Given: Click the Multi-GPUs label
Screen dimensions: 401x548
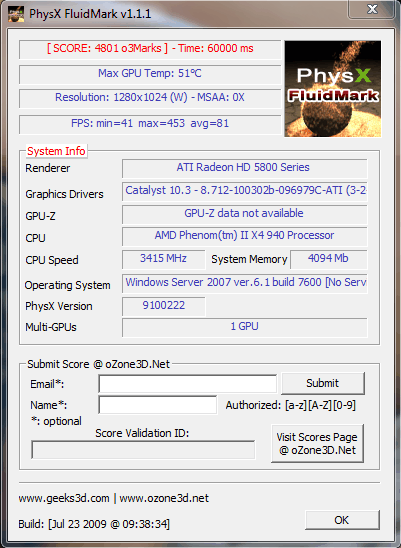Looking at the screenshot, I should point(51,327).
